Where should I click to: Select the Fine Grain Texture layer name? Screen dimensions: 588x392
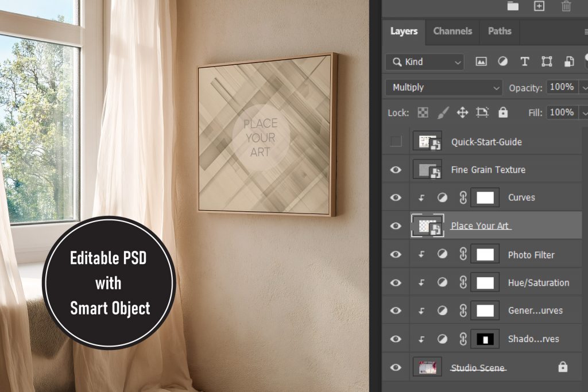(x=488, y=170)
